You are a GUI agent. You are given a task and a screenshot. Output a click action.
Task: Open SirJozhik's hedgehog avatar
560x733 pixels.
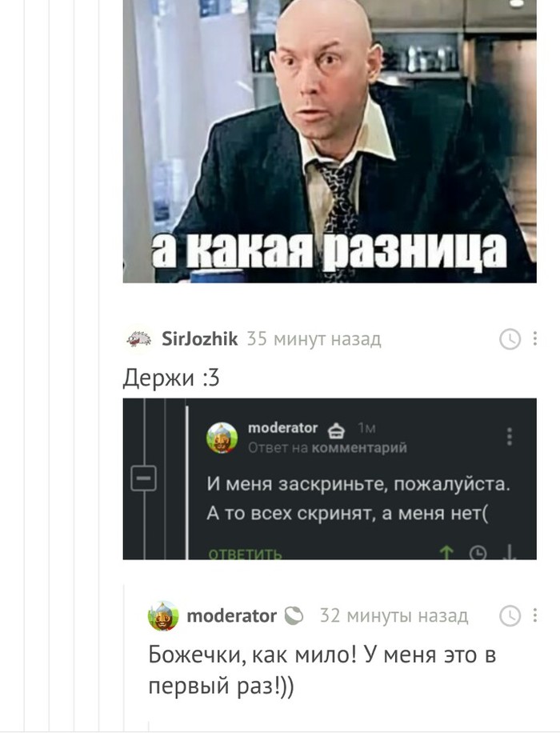139,339
